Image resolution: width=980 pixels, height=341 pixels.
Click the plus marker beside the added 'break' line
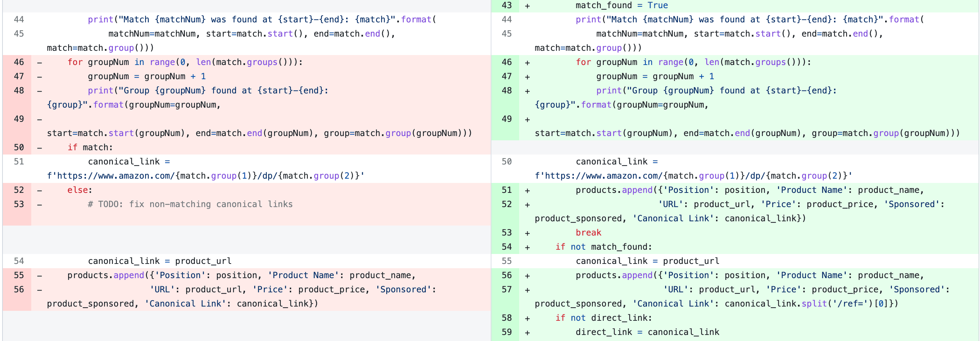coord(527,233)
